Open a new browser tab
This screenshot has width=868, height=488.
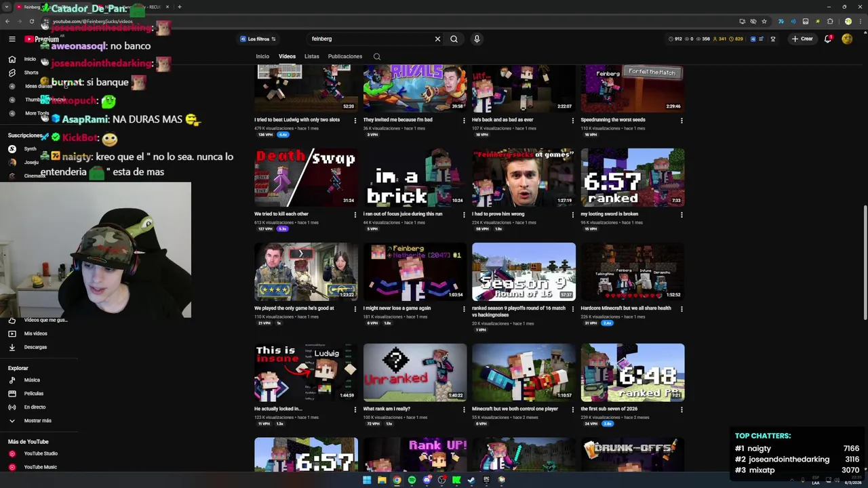pos(179,7)
